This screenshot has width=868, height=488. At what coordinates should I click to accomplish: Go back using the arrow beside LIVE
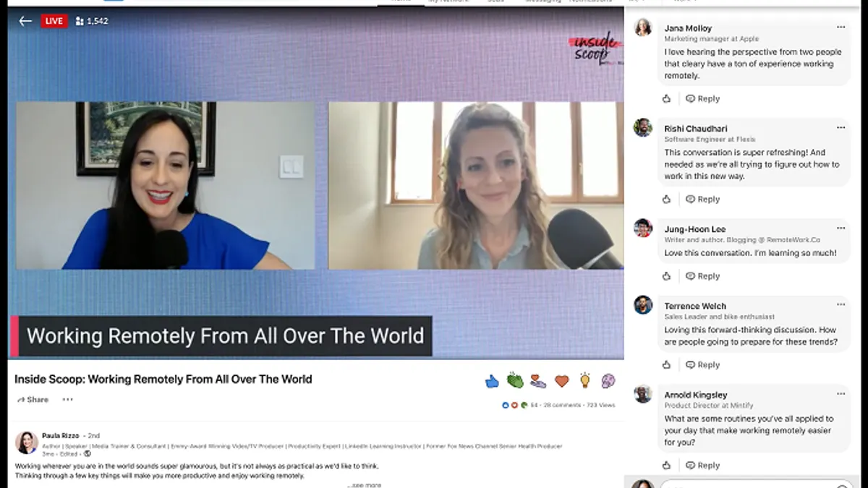25,21
